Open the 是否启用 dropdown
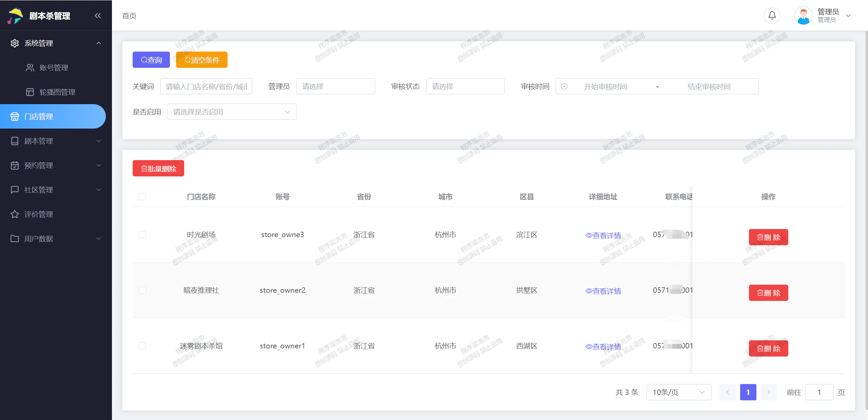 [x=232, y=112]
